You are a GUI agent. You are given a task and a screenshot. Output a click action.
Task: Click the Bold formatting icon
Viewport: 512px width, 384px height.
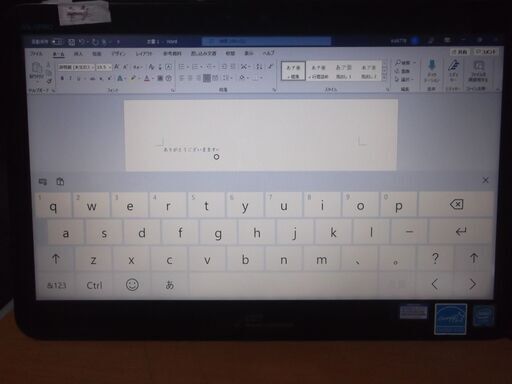(x=62, y=79)
